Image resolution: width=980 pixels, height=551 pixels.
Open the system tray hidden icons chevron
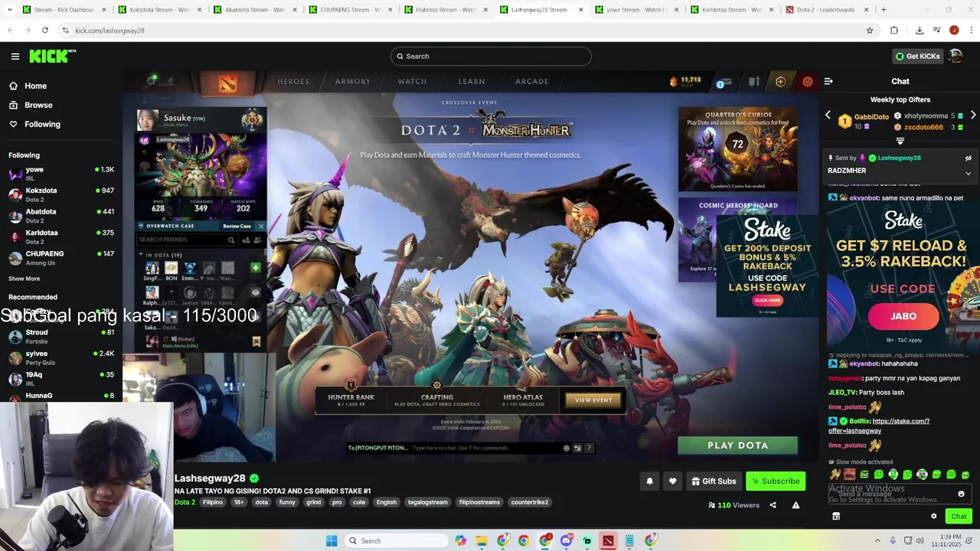coord(877,541)
